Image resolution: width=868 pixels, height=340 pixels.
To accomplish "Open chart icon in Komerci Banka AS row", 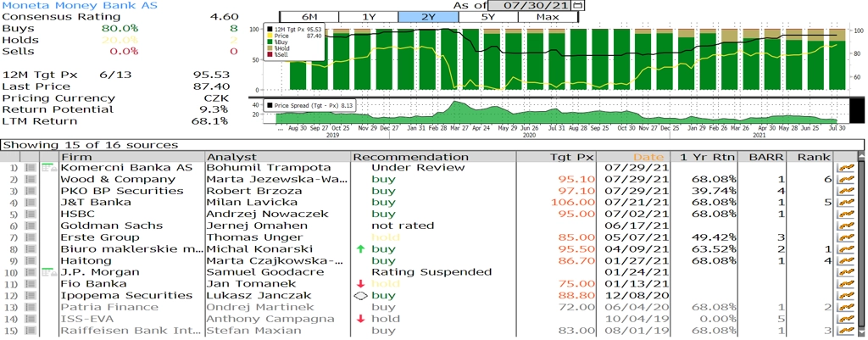I will (847, 168).
